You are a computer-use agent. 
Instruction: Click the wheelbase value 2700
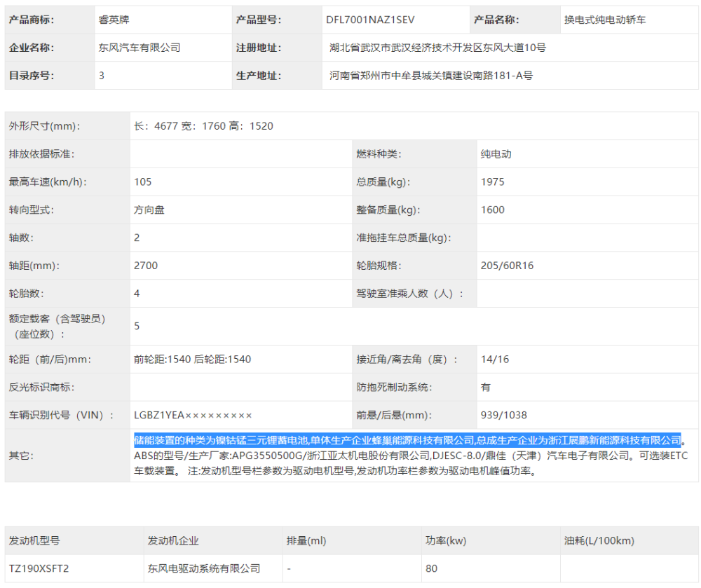[x=146, y=266]
